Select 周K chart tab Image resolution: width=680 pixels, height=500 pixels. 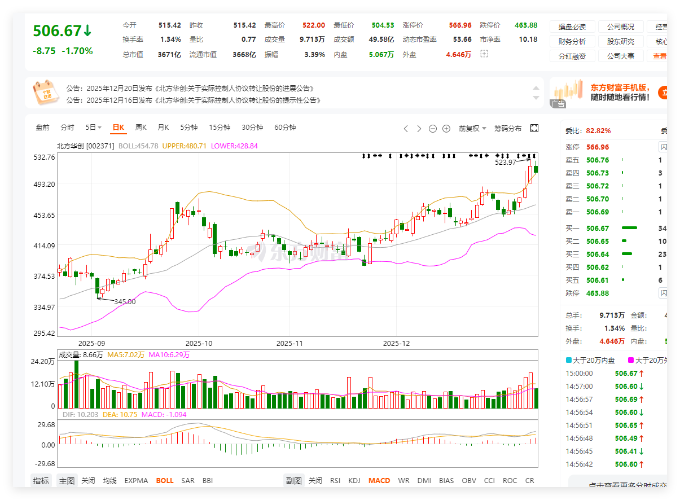point(141,127)
